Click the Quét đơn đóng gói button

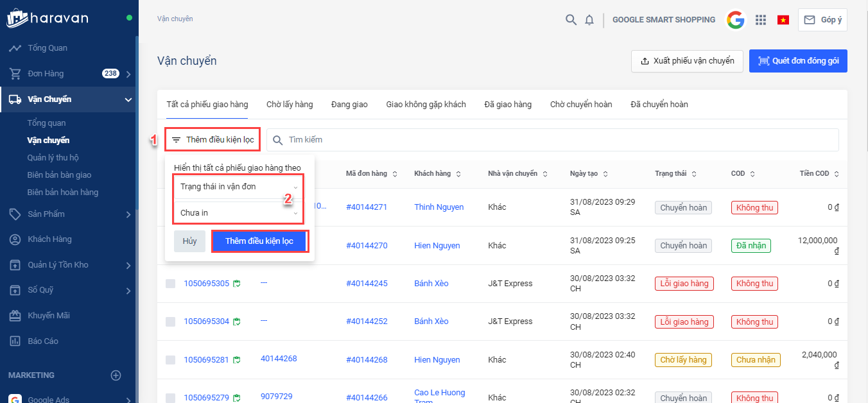(798, 61)
